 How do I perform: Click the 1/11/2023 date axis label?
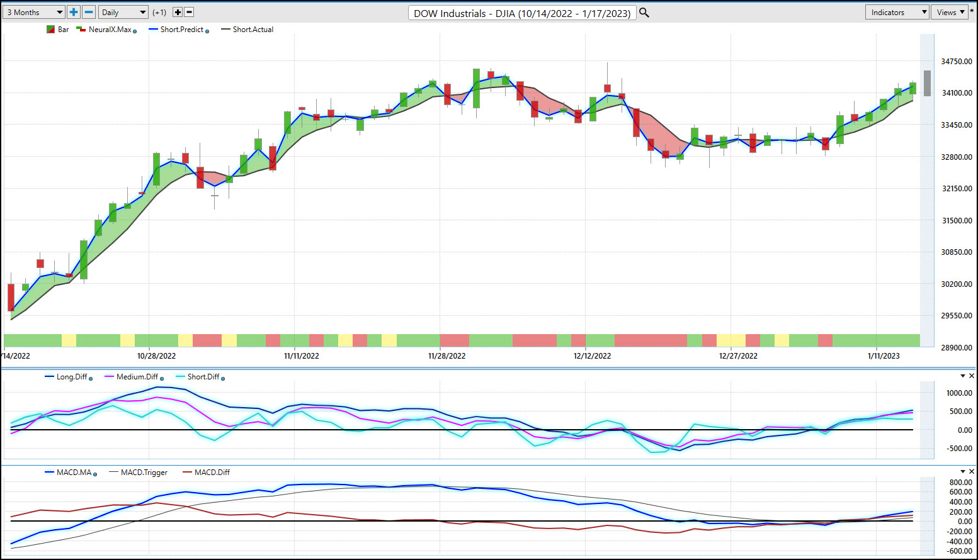884,356
